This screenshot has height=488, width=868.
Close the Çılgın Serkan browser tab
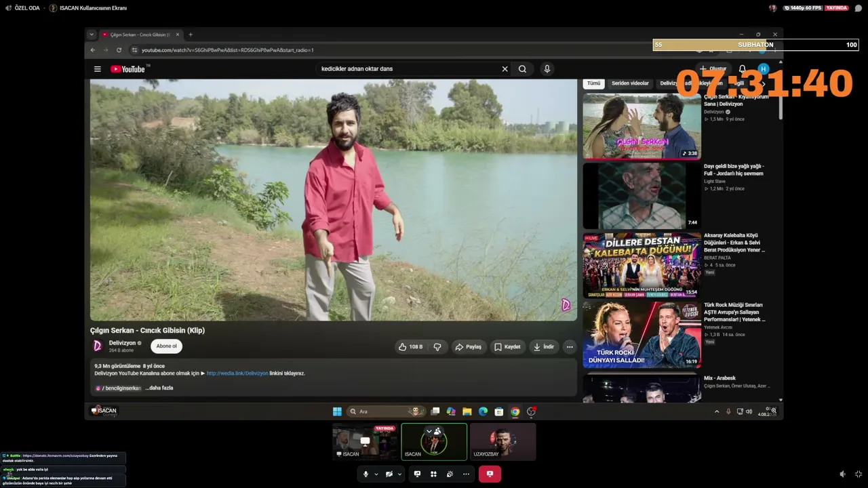pyautogui.click(x=178, y=35)
